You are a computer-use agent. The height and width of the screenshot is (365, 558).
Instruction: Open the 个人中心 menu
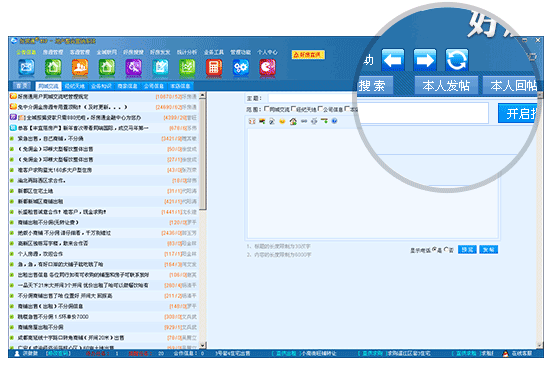(x=267, y=52)
